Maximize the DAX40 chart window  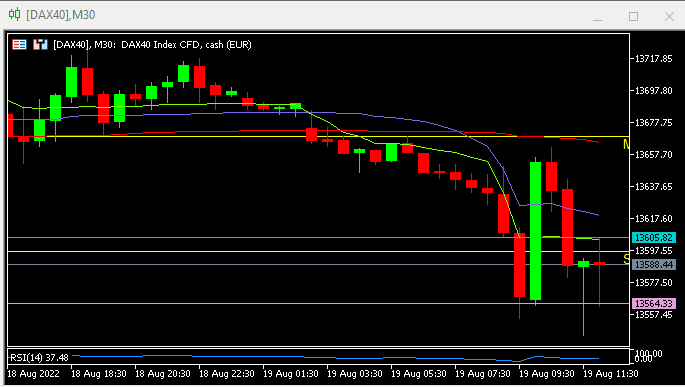(633, 17)
